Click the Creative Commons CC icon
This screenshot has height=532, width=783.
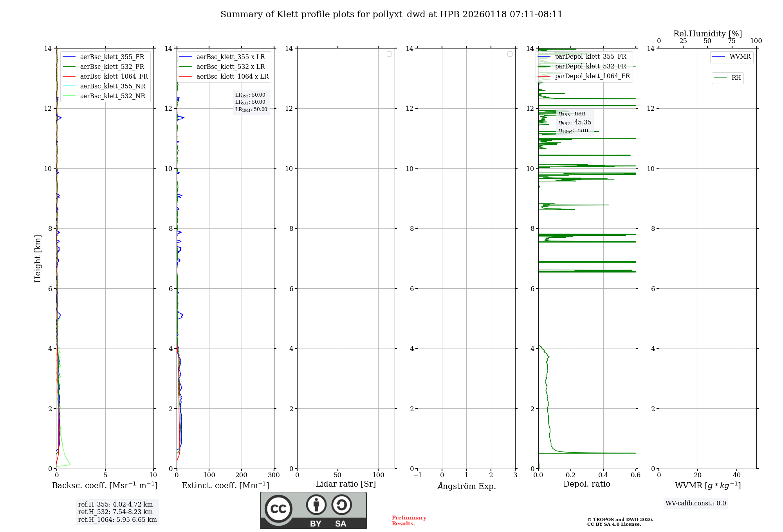[278, 509]
